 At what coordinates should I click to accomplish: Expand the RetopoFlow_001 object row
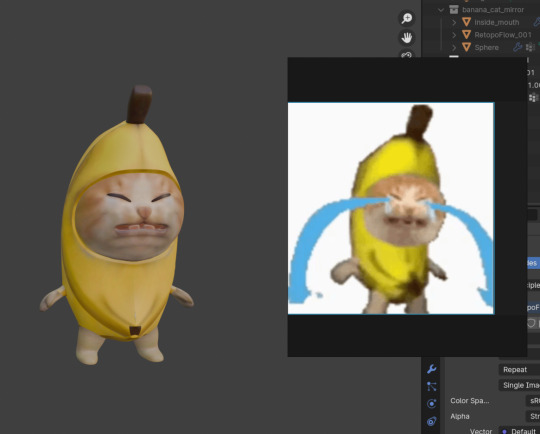(x=454, y=35)
